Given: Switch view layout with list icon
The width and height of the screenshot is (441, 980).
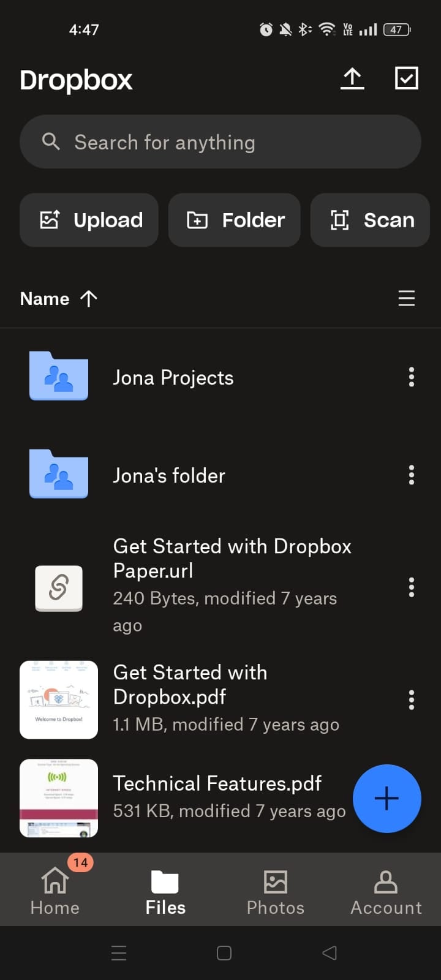Looking at the screenshot, I should (407, 298).
